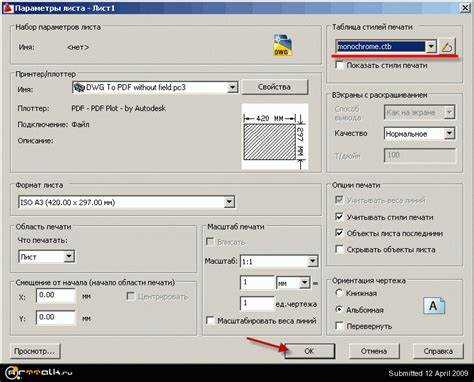Screen dimensions: 474x382
Task: Click the OK button
Action: tap(309, 351)
